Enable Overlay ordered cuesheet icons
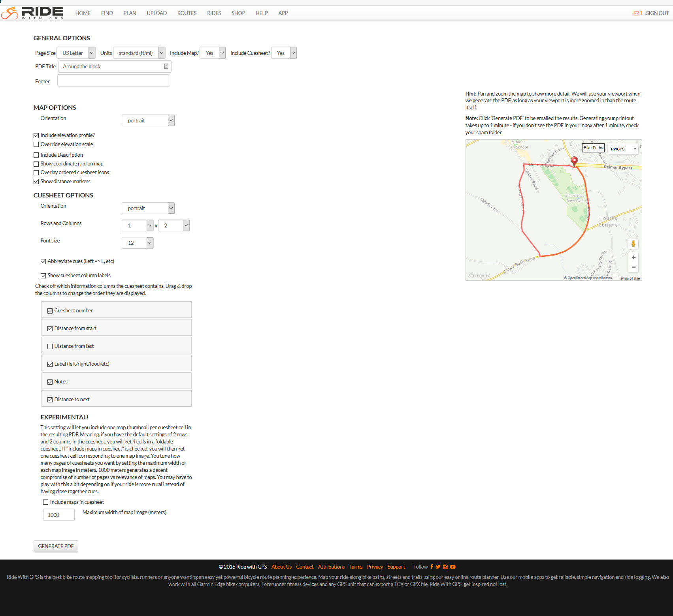673x616 pixels. coord(36,173)
